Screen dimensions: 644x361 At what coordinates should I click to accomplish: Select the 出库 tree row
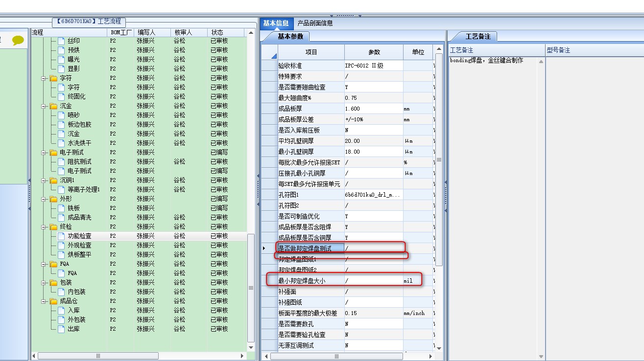139,329
